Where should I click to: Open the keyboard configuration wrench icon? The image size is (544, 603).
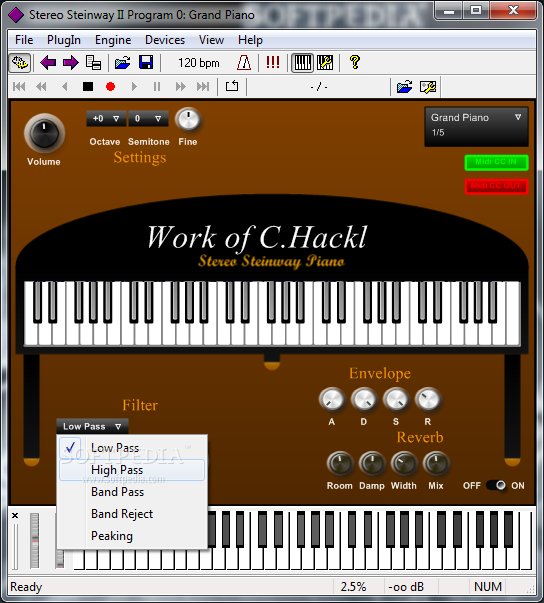(x=325, y=62)
